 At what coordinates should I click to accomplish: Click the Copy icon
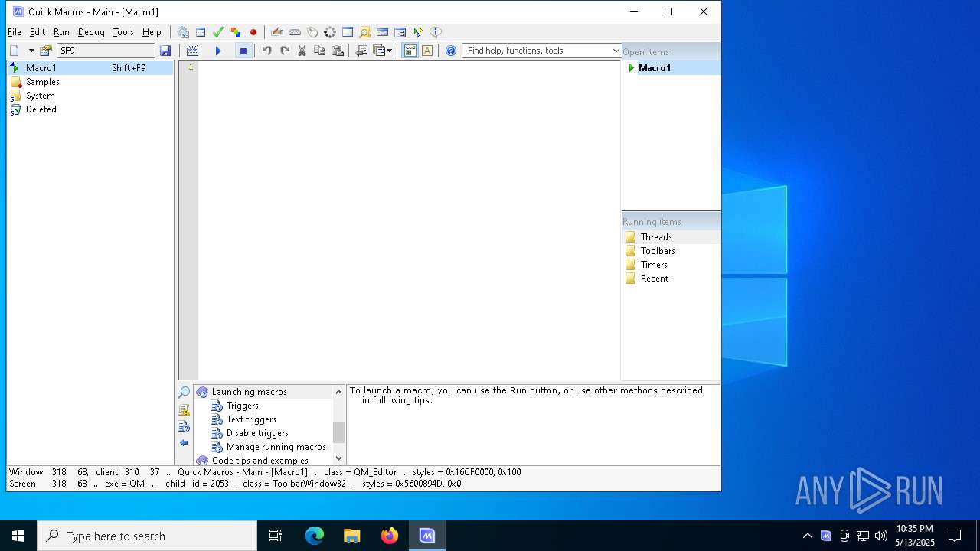point(319,51)
